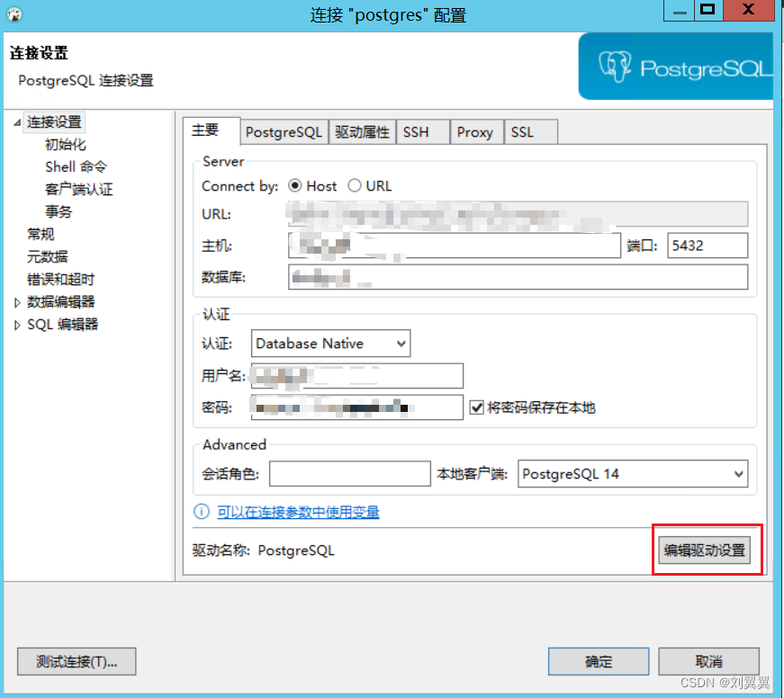Image resolution: width=784 pixels, height=698 pixels.
Task: Select the URL radio button
Action: pyautogui.click(x=355, y=186)
